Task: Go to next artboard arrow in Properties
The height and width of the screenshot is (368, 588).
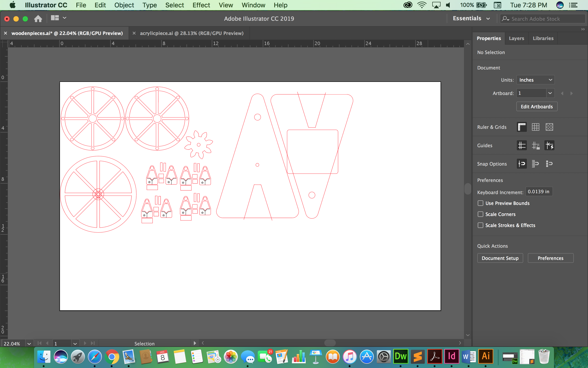Action: click(x=571, y=93)
